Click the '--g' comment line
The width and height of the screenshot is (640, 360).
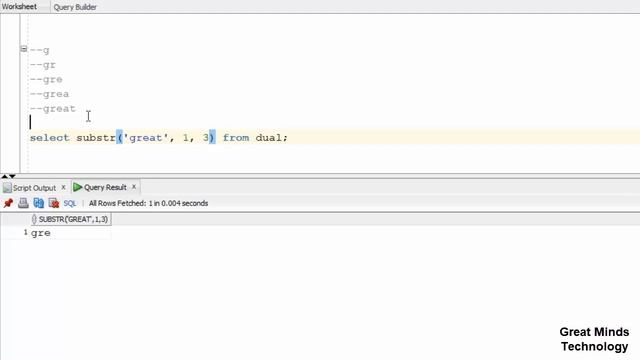click(x=40, y=51)
